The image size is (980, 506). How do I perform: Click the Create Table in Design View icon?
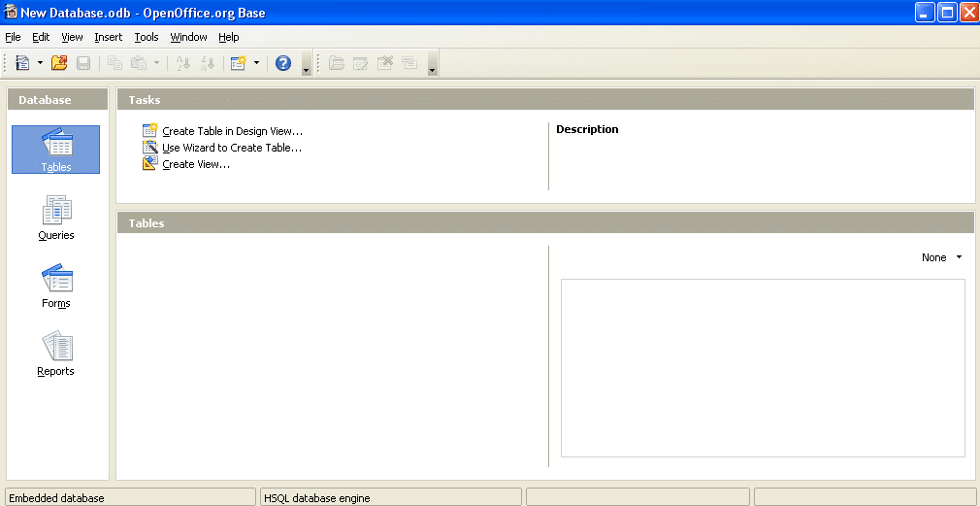[150, 131]
